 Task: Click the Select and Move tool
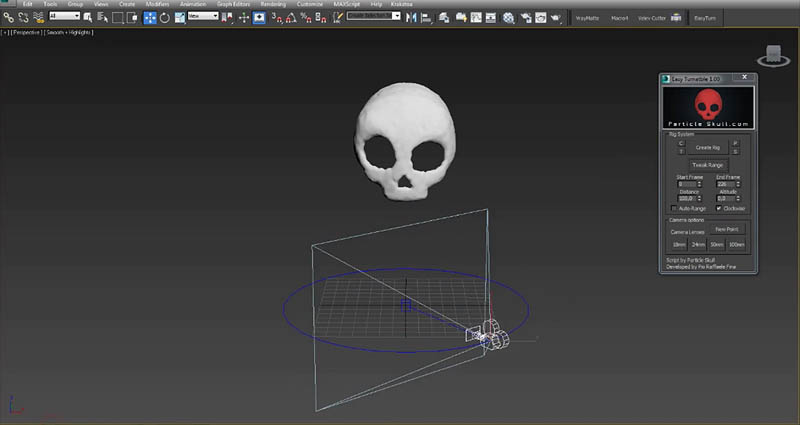point(150,17)
